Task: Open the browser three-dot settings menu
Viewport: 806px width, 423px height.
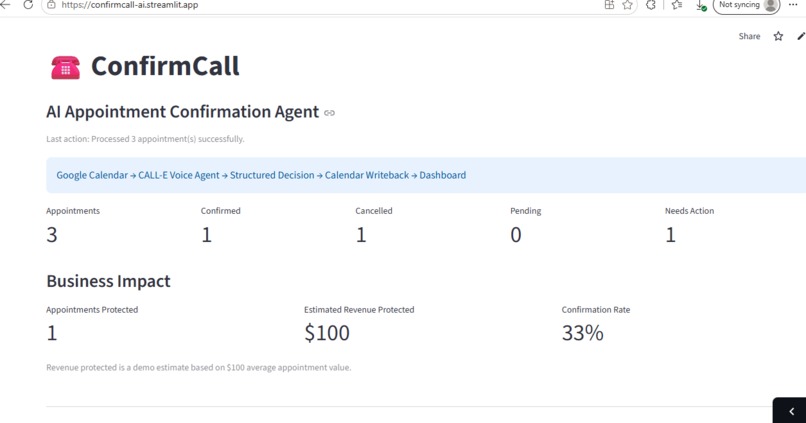Action: (x=793, y=5)
